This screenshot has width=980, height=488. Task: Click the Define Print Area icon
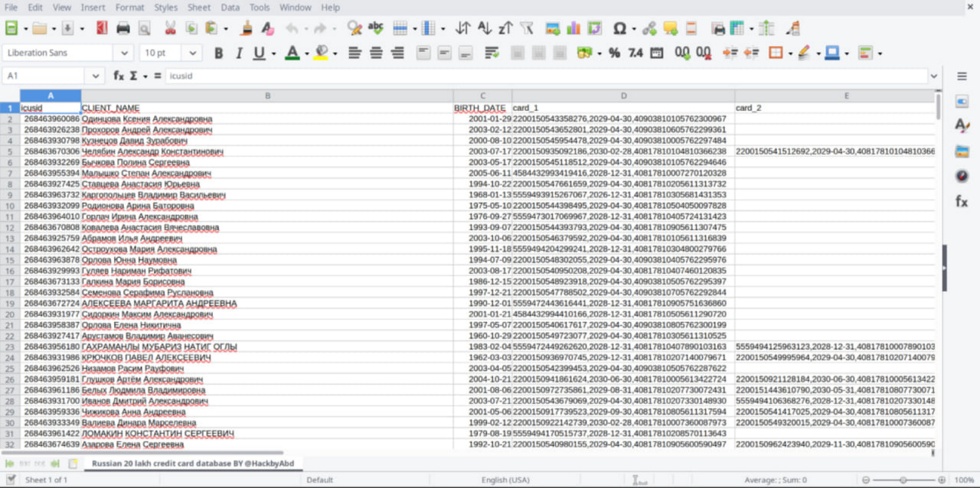tap(718, 28)
